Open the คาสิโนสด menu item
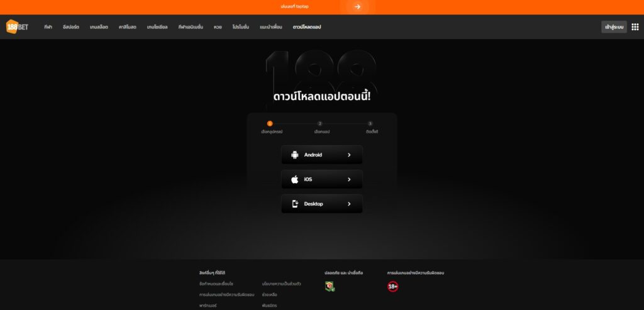The height and width of the screenshot is (310, 644). pyautogui.click(x=127, y=27)
